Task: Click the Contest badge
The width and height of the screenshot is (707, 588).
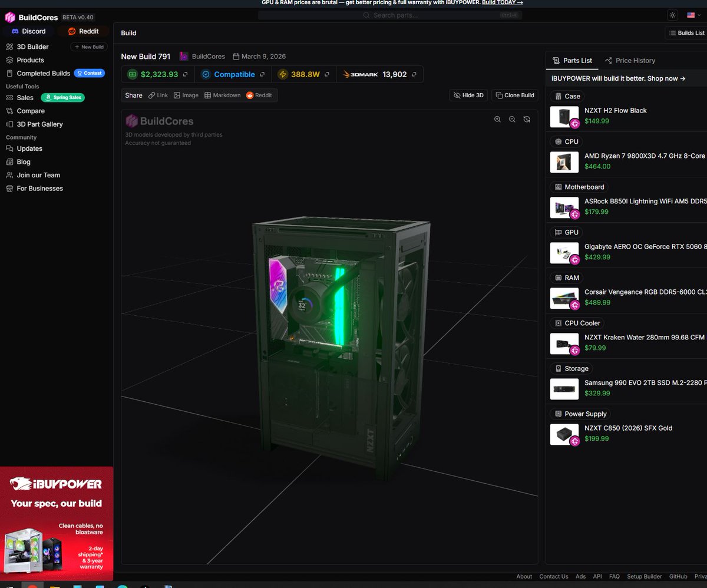Action: coord(90,73)
